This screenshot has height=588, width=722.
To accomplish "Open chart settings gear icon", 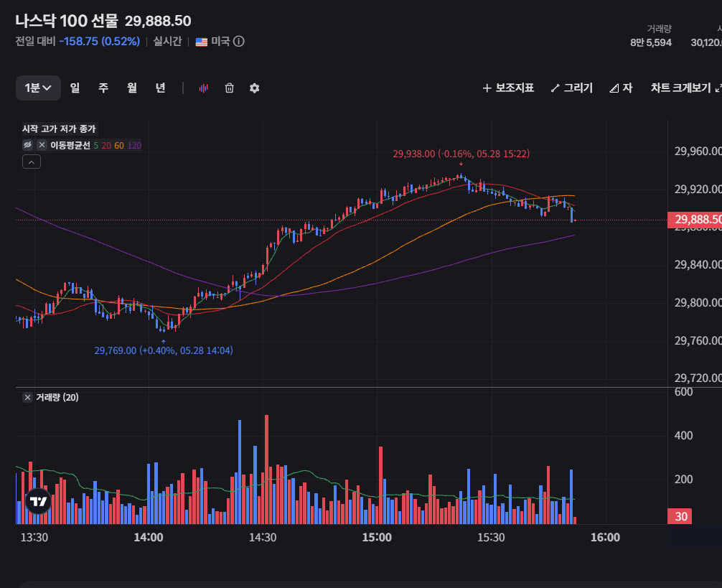I will click(x=254, y=88).
